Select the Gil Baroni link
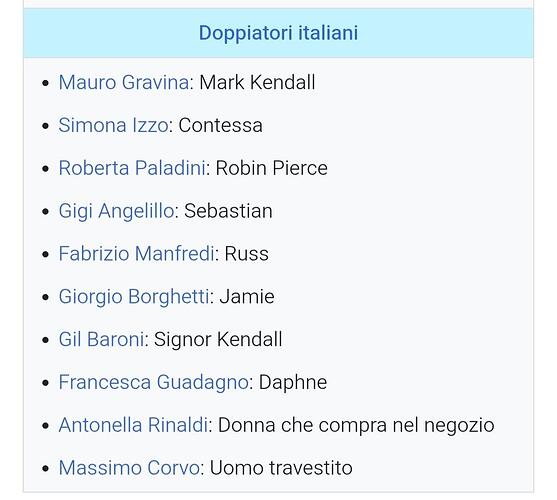Image resolution: width=557 pixels, height=500 pixels. [x=101, y=339]
